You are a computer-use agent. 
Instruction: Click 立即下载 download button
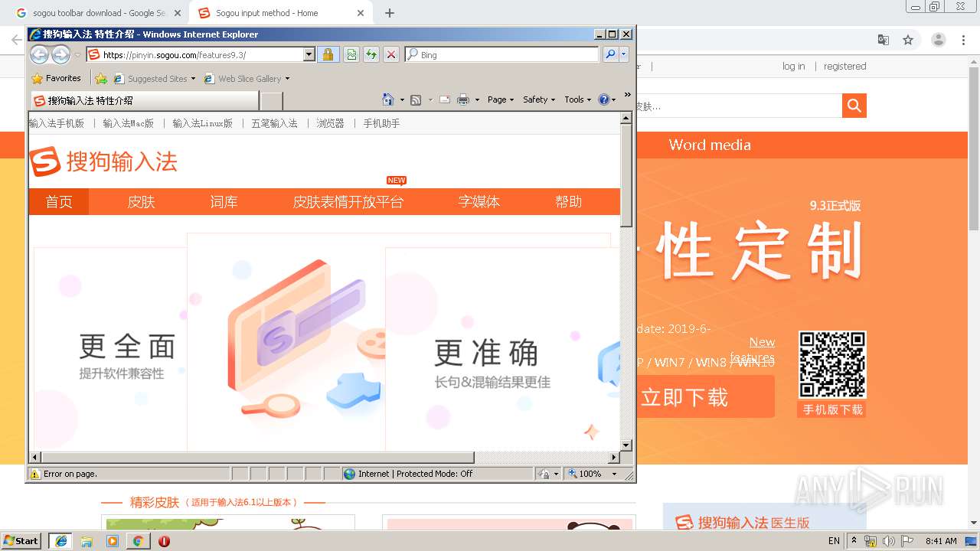(705, 396)
